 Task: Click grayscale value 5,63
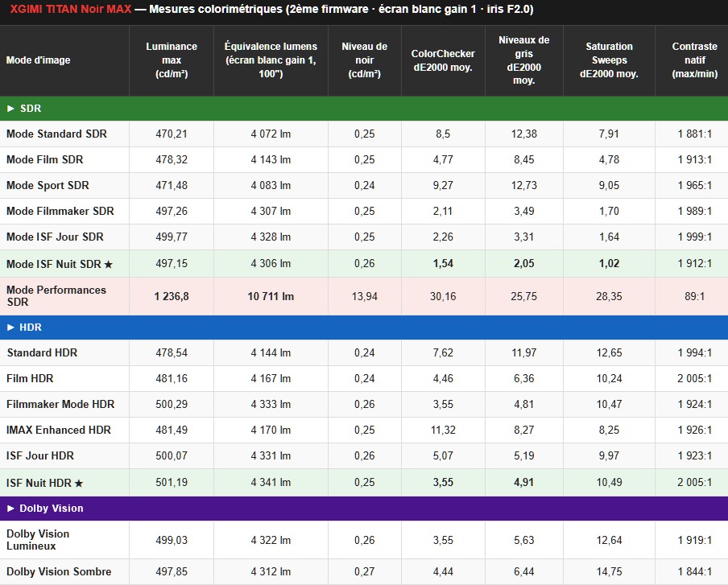tap(523, 541)
